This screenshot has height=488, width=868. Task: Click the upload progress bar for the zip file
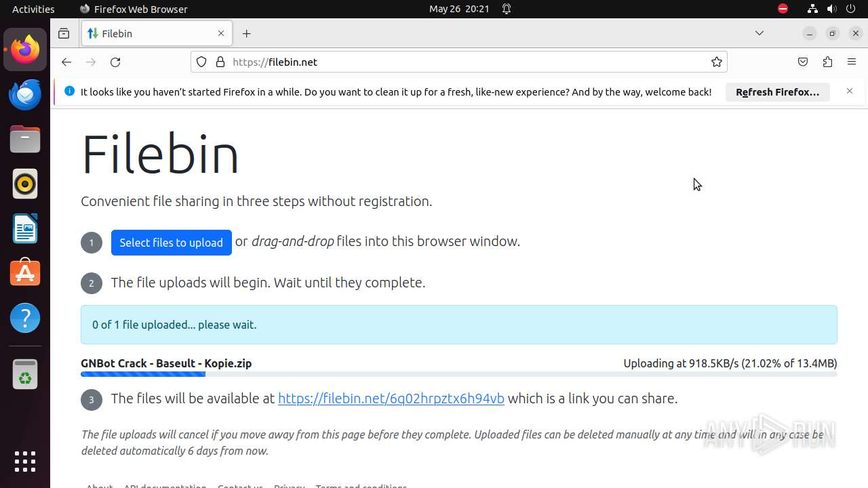[459, 374]
